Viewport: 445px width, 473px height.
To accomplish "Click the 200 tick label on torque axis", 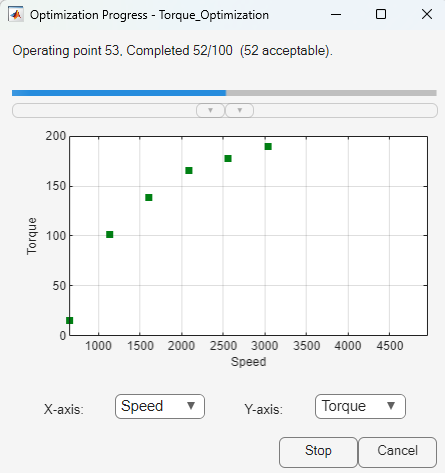I will [x=56, y=136].
